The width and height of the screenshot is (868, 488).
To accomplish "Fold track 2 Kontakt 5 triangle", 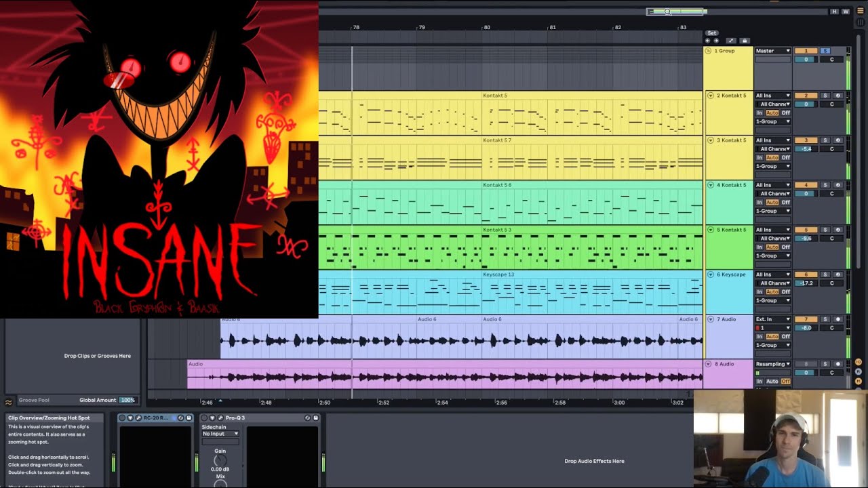I will click(x=711, y=96).
